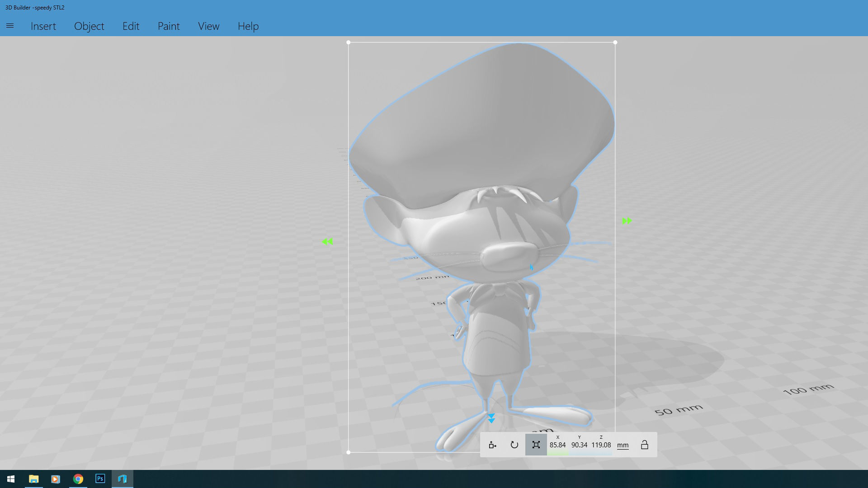Select the Rotate tool icon
The width and height of the screenshot is (868, 488).
(514, 445)
